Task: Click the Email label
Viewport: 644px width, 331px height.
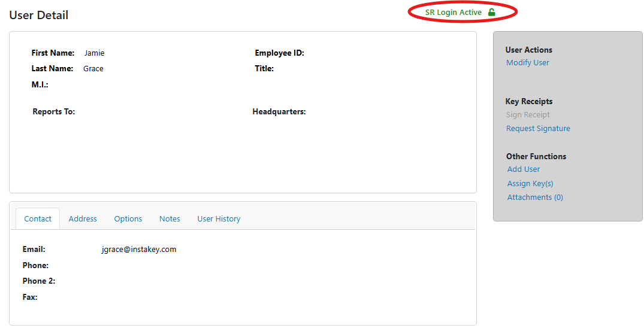Action: [x=34, y=250]
